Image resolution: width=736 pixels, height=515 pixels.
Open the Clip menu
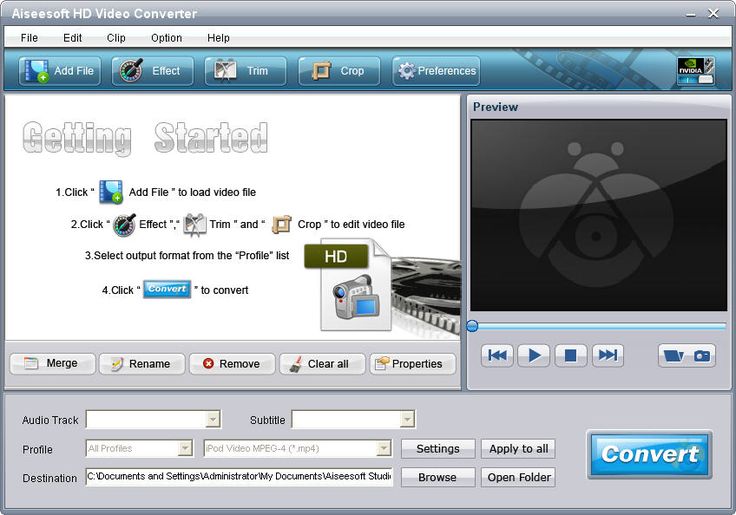point(116,38)
